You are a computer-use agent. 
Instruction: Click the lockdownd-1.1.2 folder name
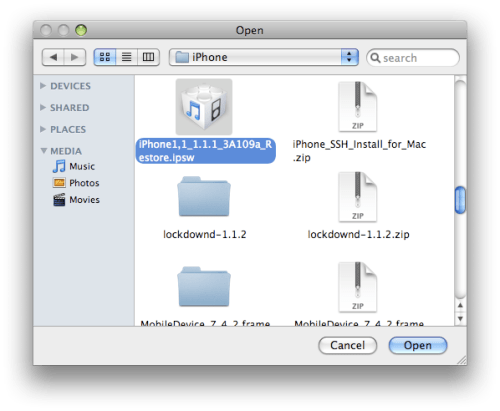205,234
